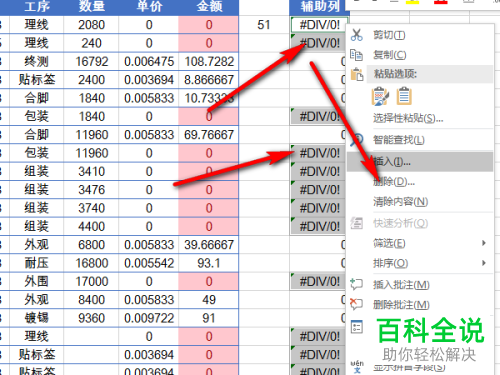Select quantity cell 3476
The height and width of the screenshot is (375, 500).
click(91, 190)
